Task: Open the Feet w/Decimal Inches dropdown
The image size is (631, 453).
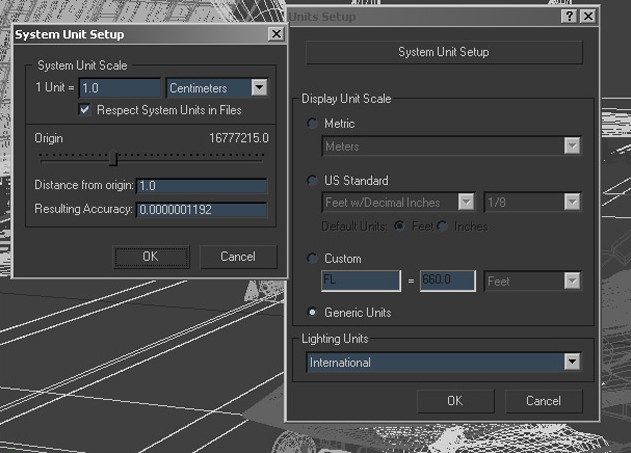Action: point(466,202)
